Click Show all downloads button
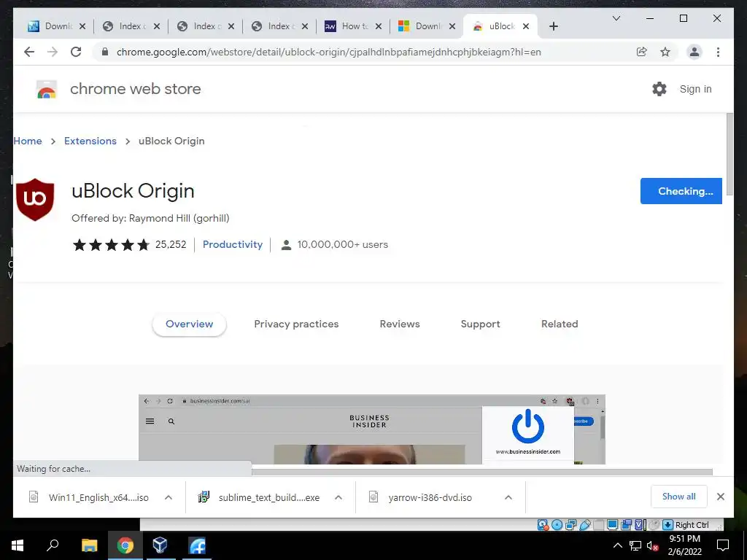 [x=678, y=497]
